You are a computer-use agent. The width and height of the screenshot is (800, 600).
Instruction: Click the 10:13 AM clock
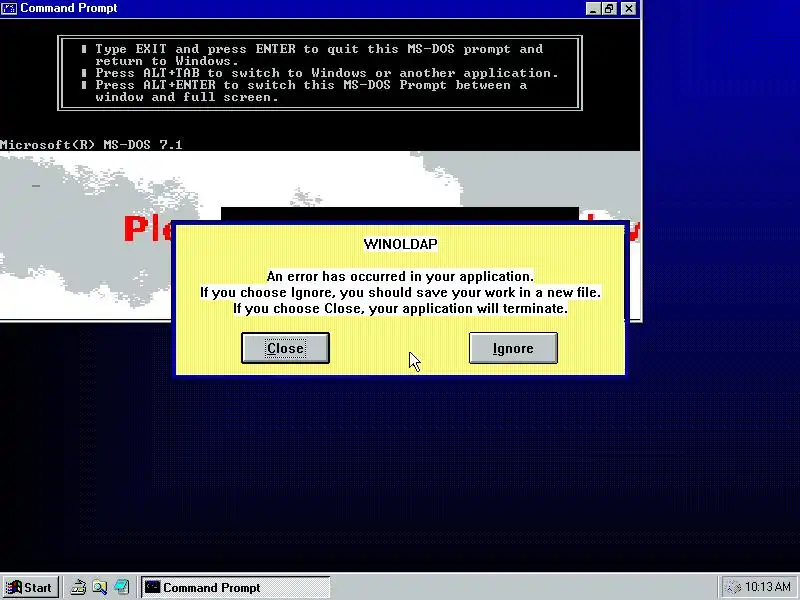[767, 587]
